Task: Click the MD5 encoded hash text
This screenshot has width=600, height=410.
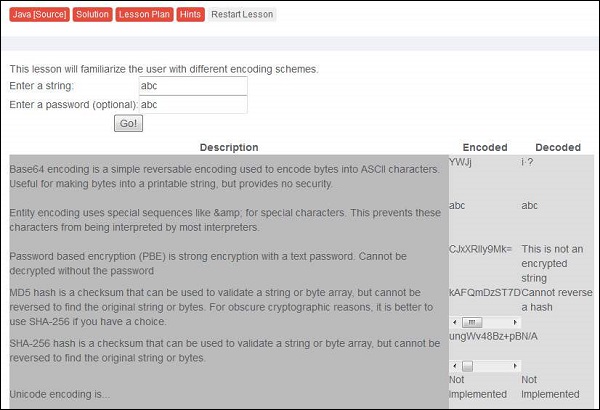Action: coord(485,292)
